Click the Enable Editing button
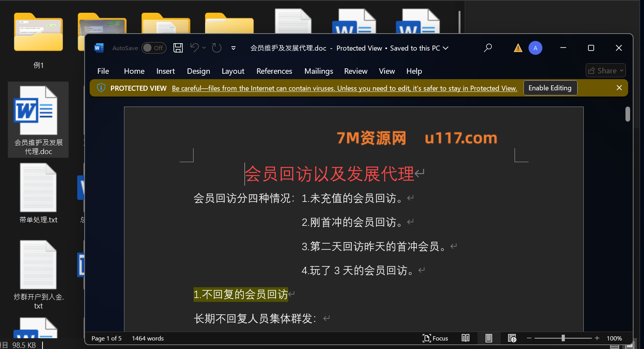The image size is (644, 349). pos(550,88)
